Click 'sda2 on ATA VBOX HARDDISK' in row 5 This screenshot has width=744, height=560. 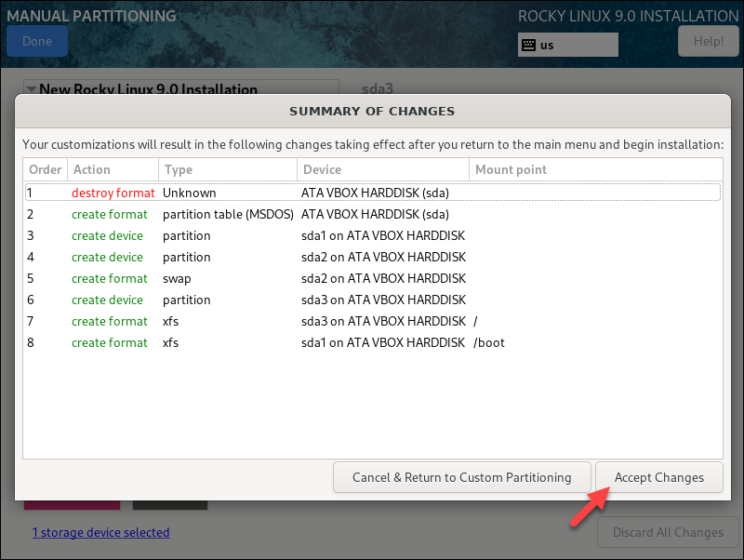pos(383,278)
